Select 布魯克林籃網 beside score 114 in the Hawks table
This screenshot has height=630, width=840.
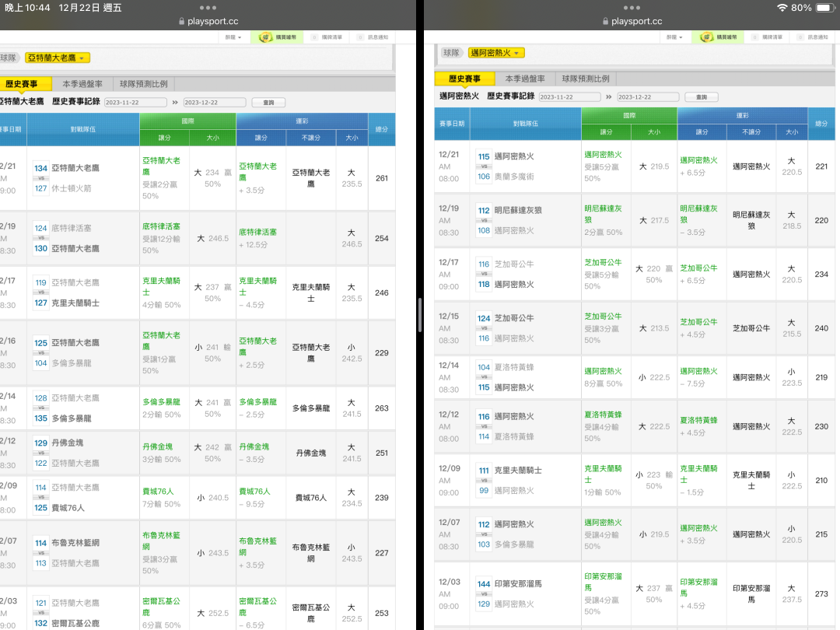coord(75,543)
